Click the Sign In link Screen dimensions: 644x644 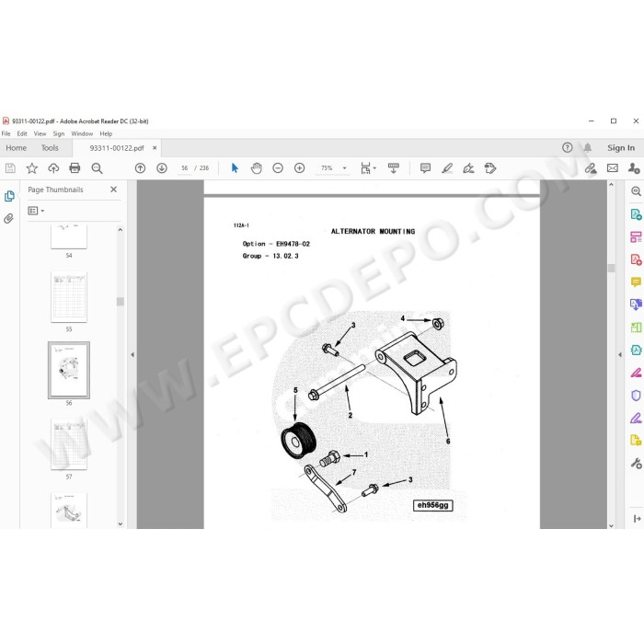click(621, 148)
